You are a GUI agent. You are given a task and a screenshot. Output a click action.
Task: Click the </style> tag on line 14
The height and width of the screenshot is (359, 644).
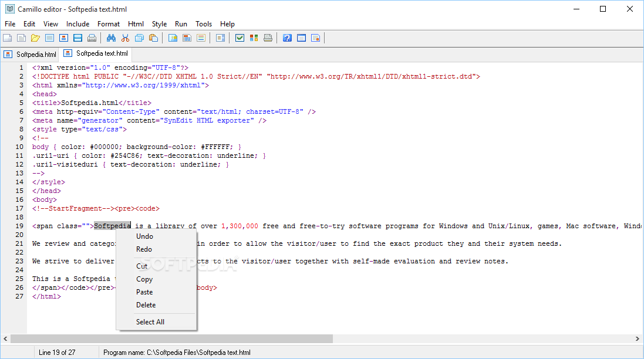tap(49, 182)
